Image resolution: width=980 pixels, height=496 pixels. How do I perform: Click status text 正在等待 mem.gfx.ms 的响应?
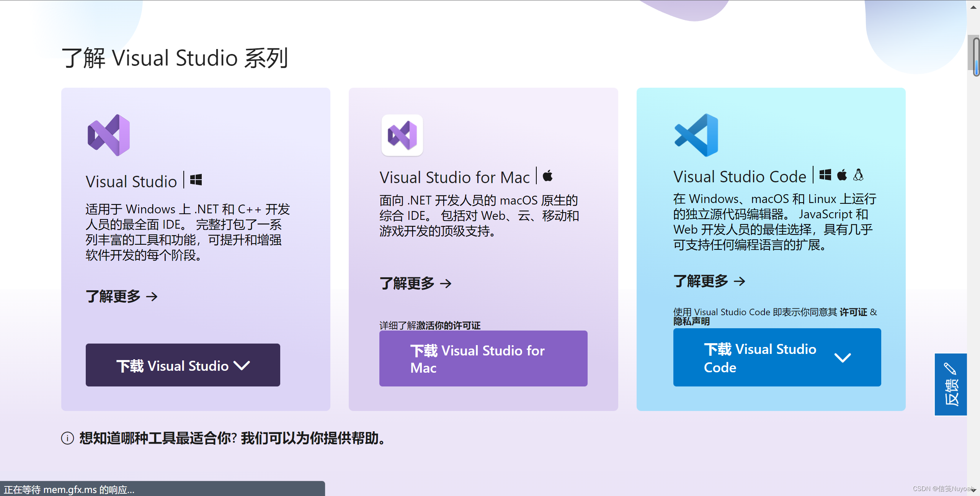(69, 489)
